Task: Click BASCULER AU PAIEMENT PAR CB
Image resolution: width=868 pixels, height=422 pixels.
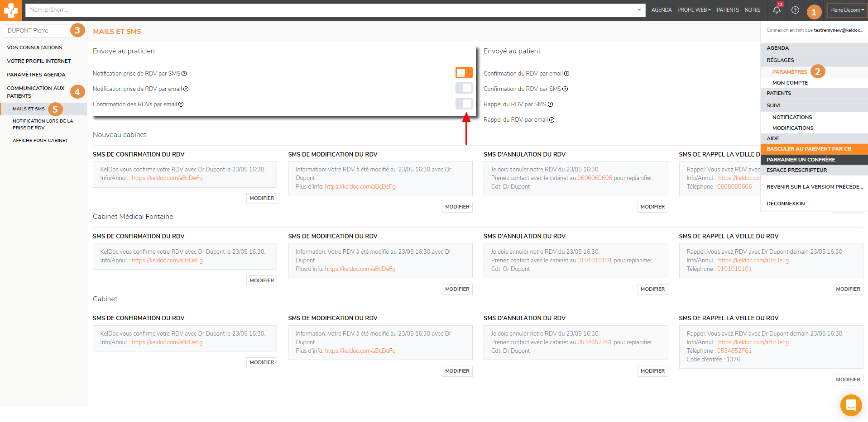Action: [x=809, y=149]
